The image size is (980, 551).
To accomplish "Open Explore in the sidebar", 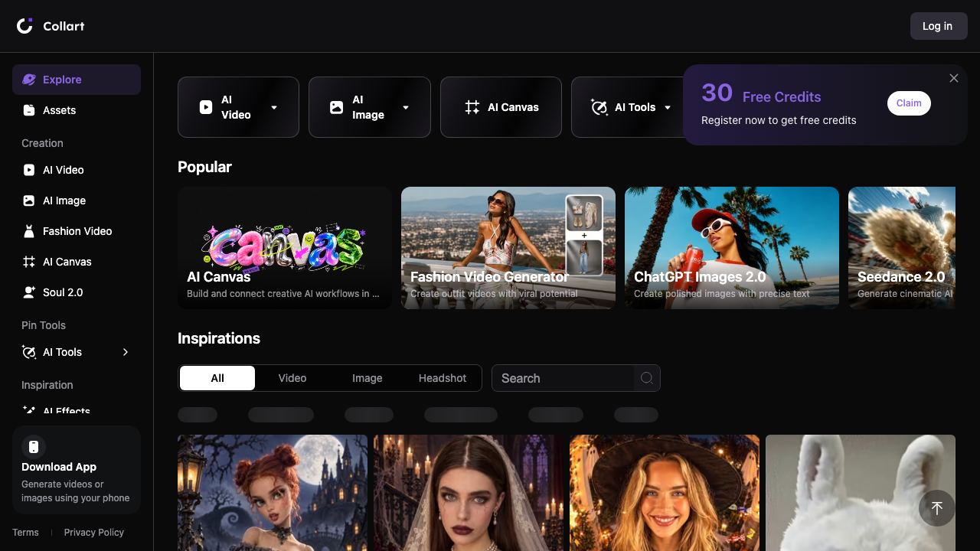I will (77, 80).
